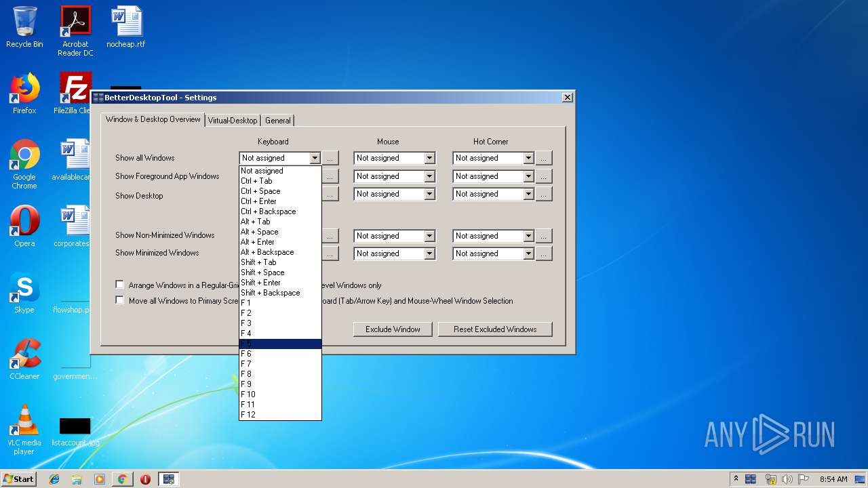Screen dimensions: 868x488
Task: Select the nocheap.rtf desktop file
Action: tap(126, 27)
